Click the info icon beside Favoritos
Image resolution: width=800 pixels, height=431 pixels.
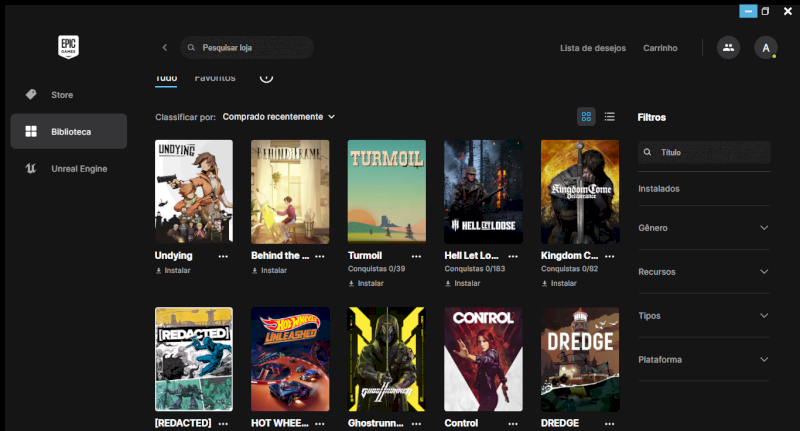tap(266, 78)
